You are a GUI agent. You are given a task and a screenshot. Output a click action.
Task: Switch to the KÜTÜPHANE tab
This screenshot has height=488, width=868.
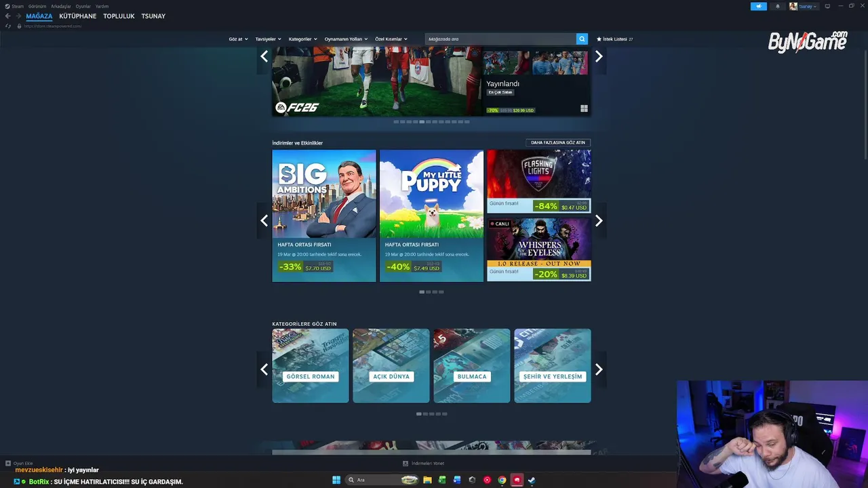click(77, 16)
